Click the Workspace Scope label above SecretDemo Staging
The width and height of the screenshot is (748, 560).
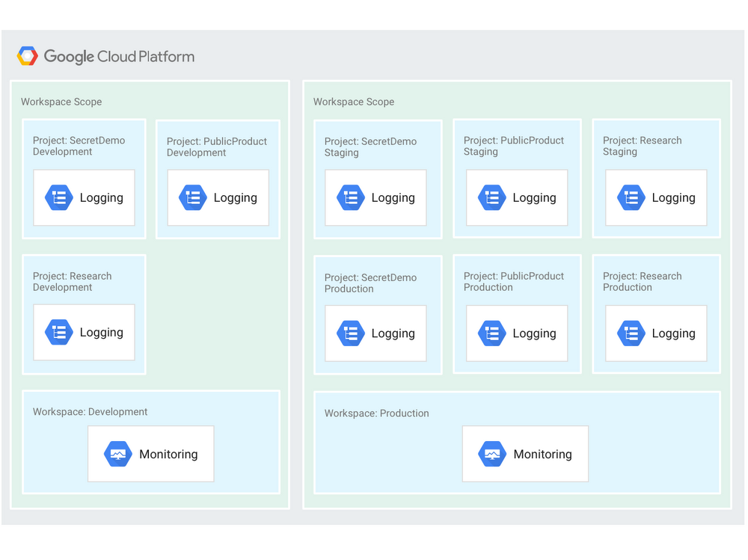[x=354, y=102]
